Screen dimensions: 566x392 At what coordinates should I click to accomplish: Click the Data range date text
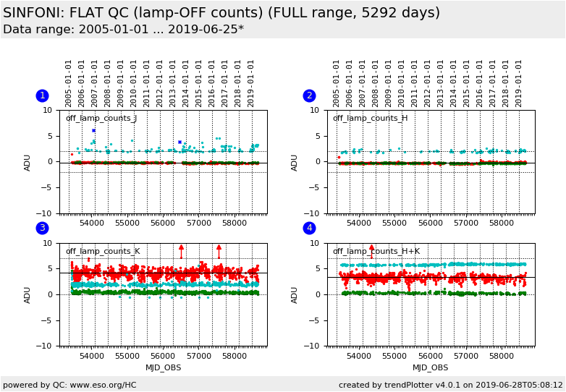tap(123, 30)
